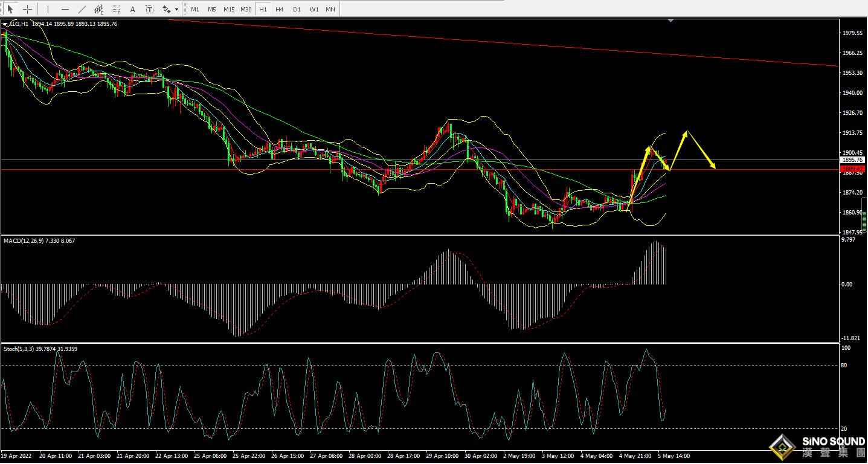The height and width of the screenshot is (464, 868).
Task: Switch chart to M15 timeframe
Action: coord(228,9)
